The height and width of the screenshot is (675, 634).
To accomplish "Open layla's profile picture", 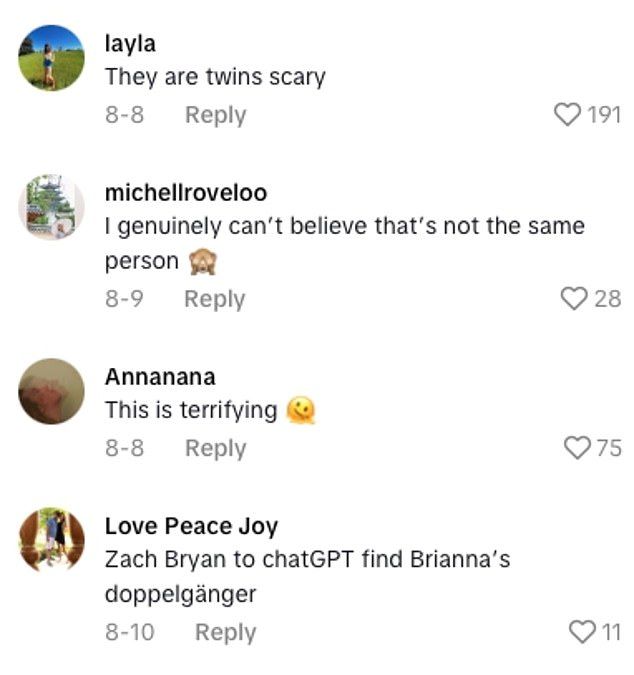I will click(x=51, y=58).
